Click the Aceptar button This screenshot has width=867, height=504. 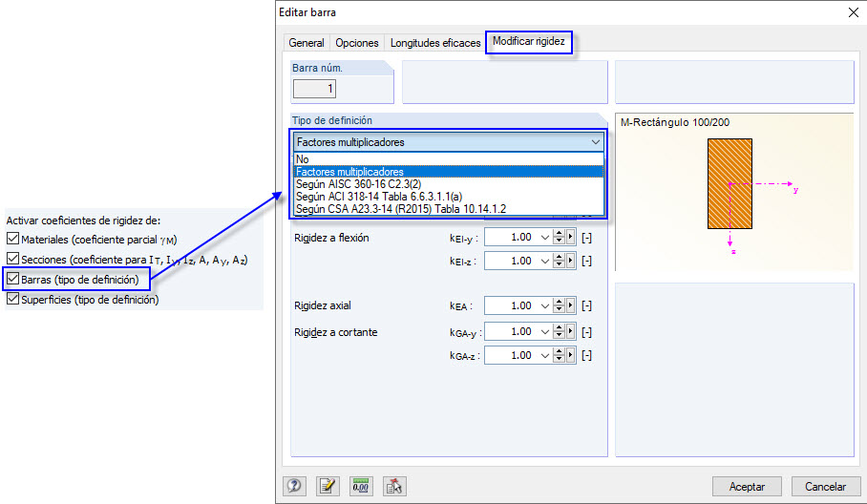[x=747, y=486]
